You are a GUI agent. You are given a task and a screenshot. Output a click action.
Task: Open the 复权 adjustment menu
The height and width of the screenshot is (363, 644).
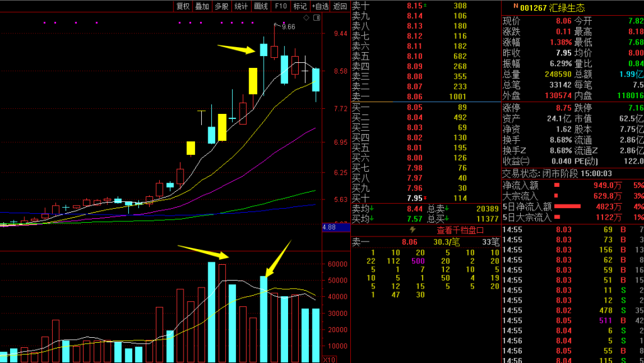point(183,6)
